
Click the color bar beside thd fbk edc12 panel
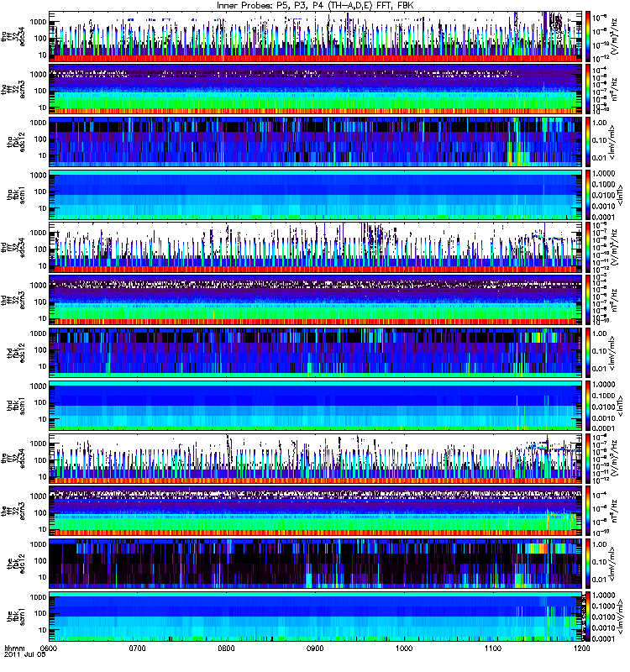[x=588, y=353]
